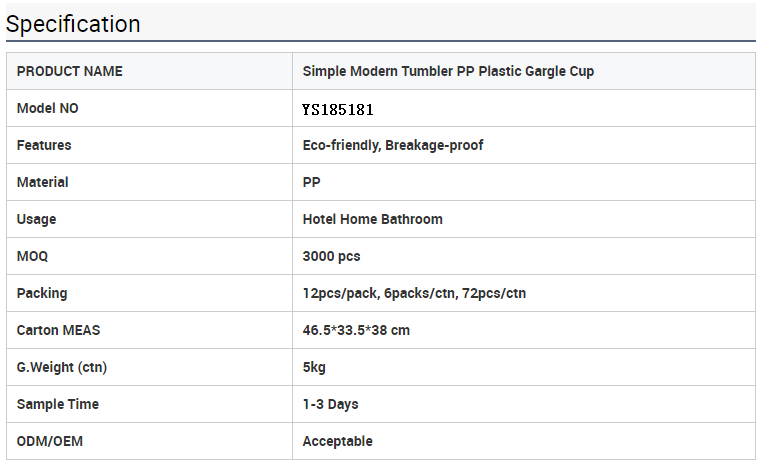The width and height of the screenshot is (766, 467).
Task: Click the Carton MEAS label
Action: [x=58, y=330]
